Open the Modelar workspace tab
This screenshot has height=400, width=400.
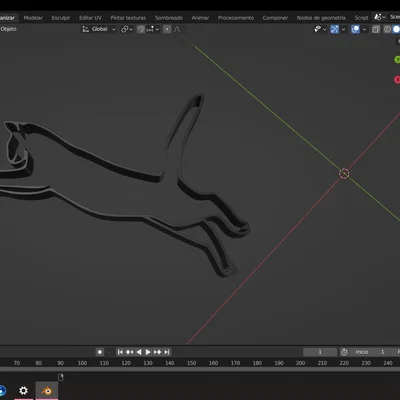tap(33, 18)
